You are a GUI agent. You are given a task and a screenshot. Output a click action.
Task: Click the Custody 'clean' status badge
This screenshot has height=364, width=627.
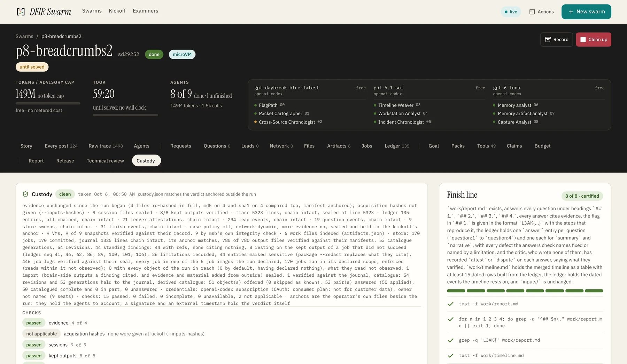coord(65,194)
